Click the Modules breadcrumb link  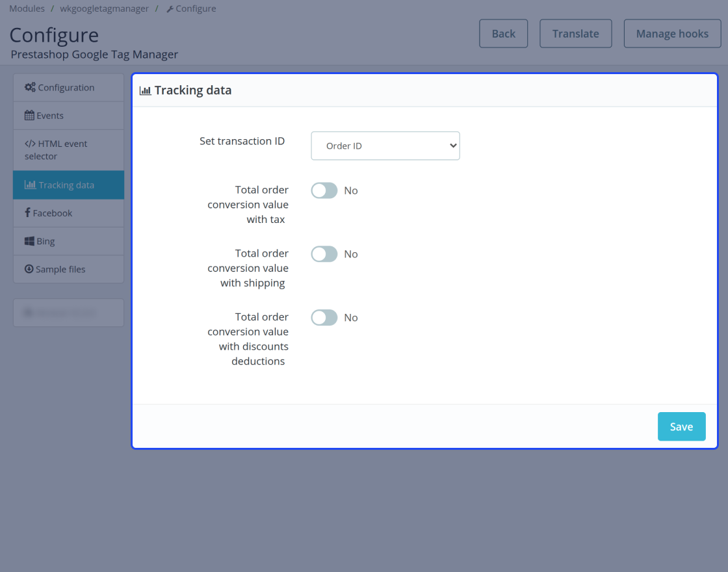[27, 8]
